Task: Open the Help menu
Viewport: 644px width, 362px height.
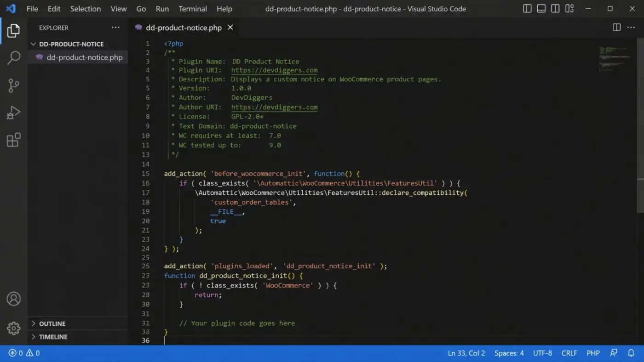Action: pyautogui.click(x=224, y=9)
